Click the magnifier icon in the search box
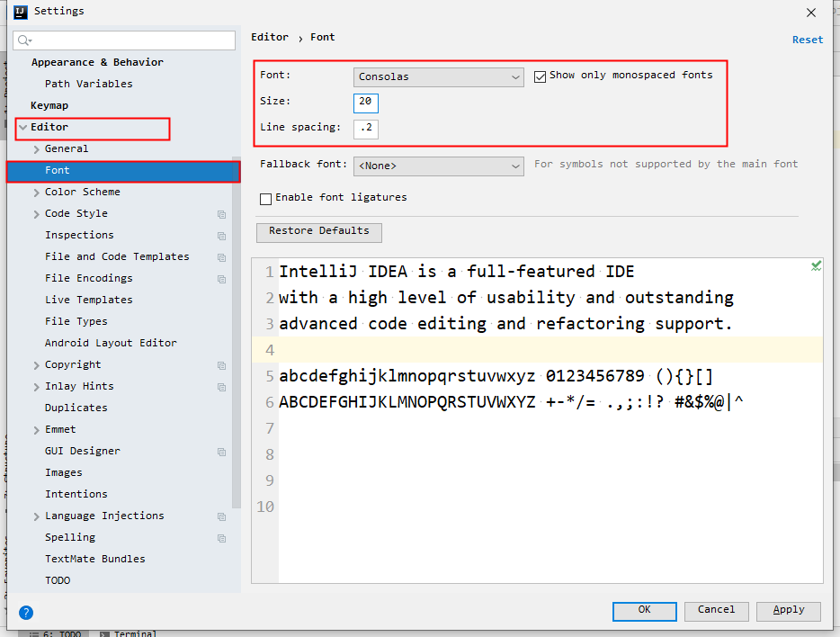 pos(22,40)
